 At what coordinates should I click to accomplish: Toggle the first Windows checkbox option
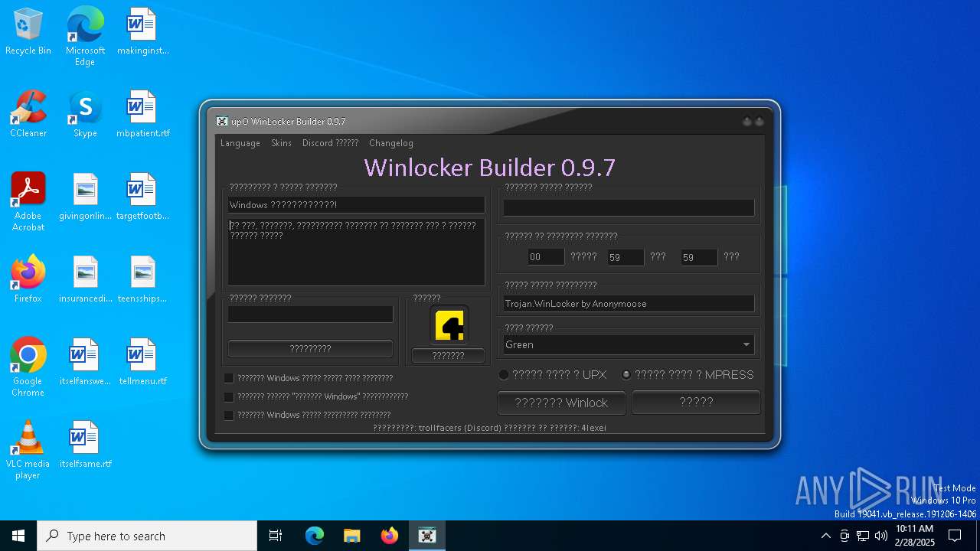click(229, 378)
